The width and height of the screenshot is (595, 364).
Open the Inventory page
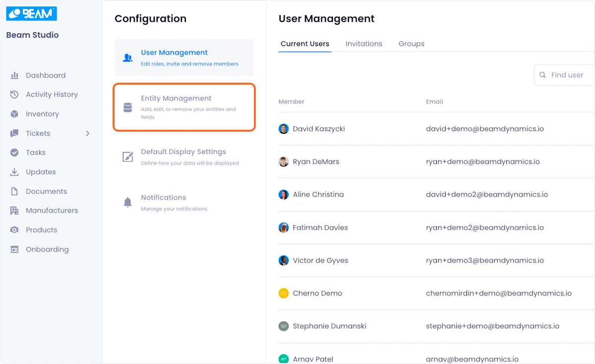[43, 114]
